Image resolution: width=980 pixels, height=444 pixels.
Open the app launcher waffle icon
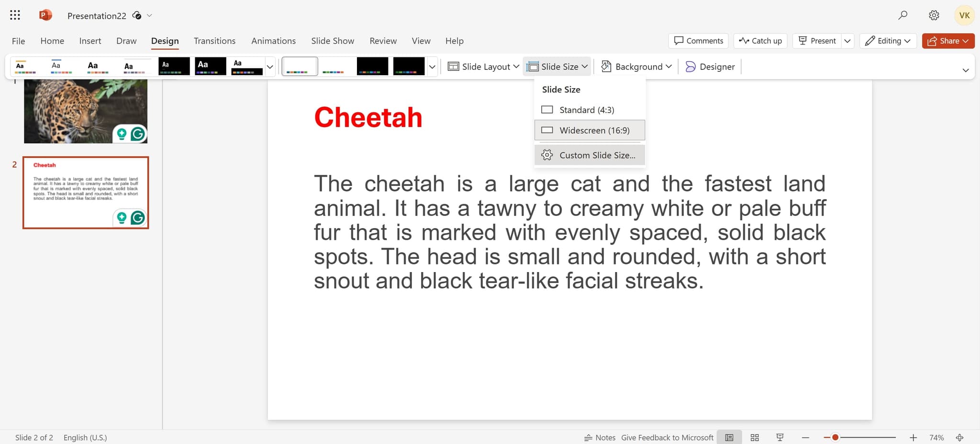coord(15,15)
